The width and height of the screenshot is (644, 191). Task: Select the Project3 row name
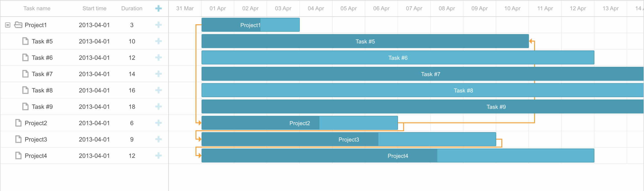[x=36, y=139]
